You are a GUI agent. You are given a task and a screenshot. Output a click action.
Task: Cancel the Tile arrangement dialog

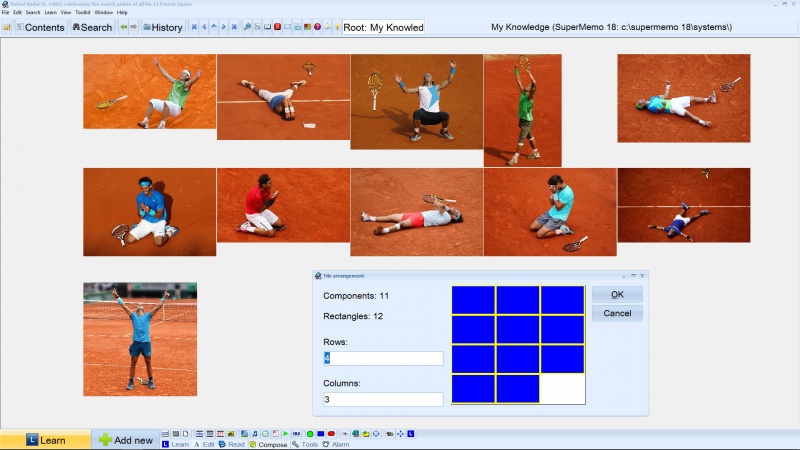617,313
